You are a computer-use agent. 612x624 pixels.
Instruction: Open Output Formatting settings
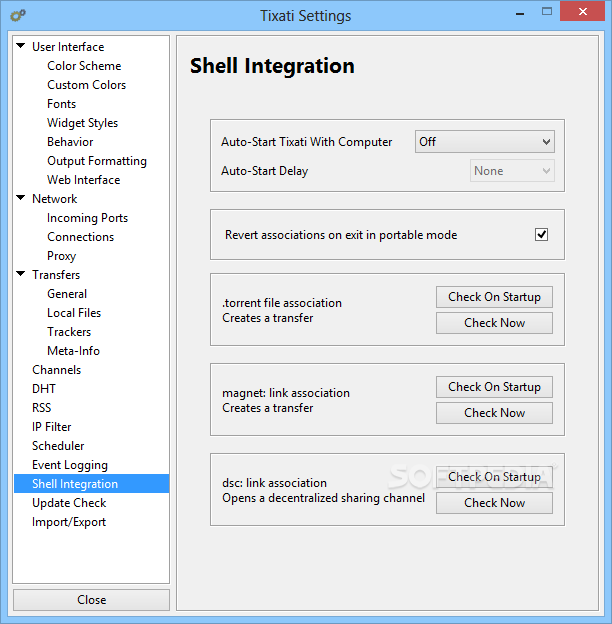(97, 161)
